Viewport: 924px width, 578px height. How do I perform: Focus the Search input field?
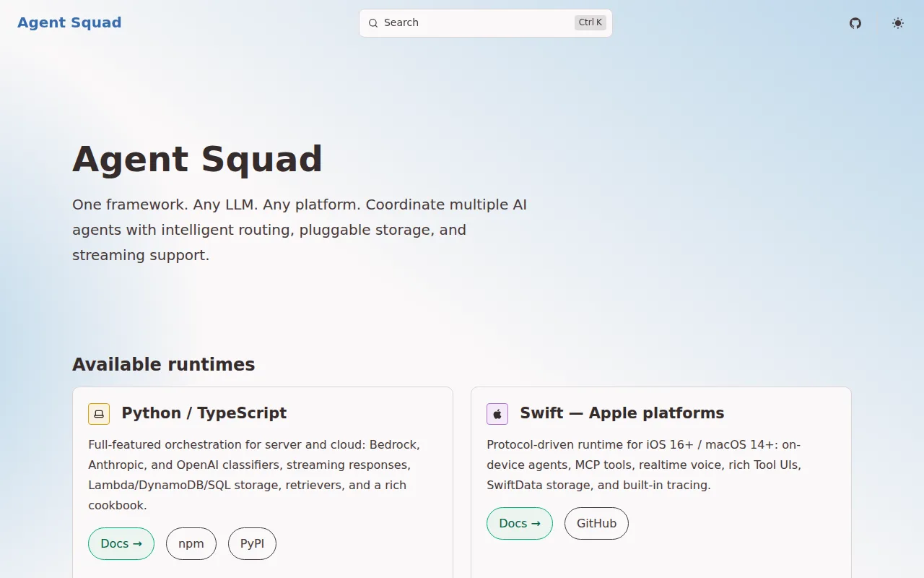(x=486, y=23)
